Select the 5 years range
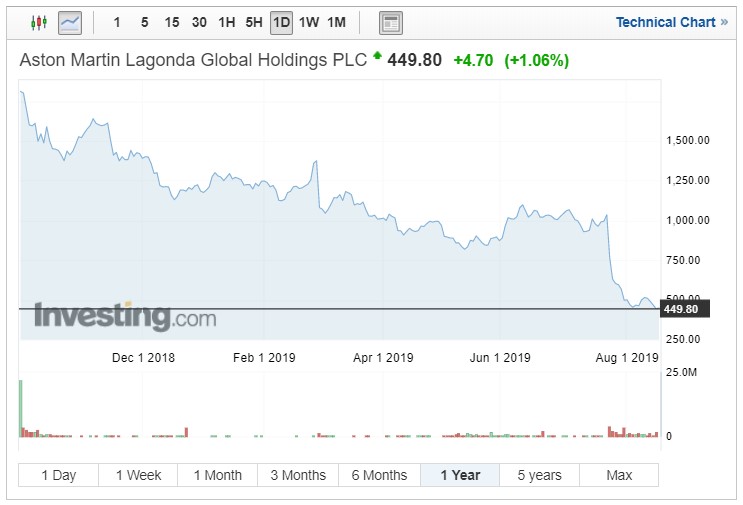743x505 pixels. pyautogui.click(x=539, y=475)
